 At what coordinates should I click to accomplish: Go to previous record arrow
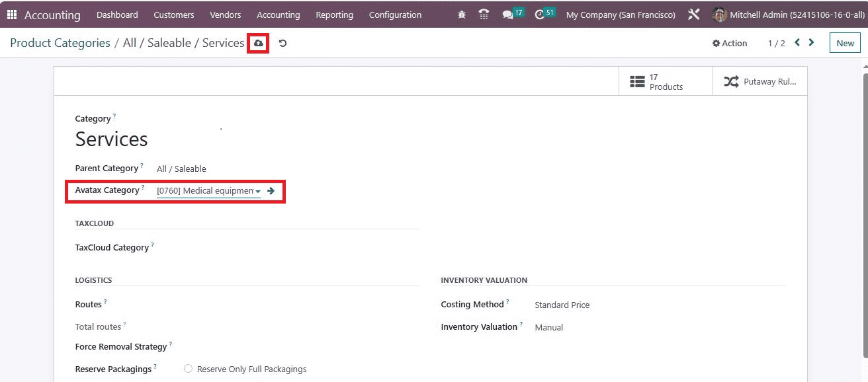coord(797,43)
